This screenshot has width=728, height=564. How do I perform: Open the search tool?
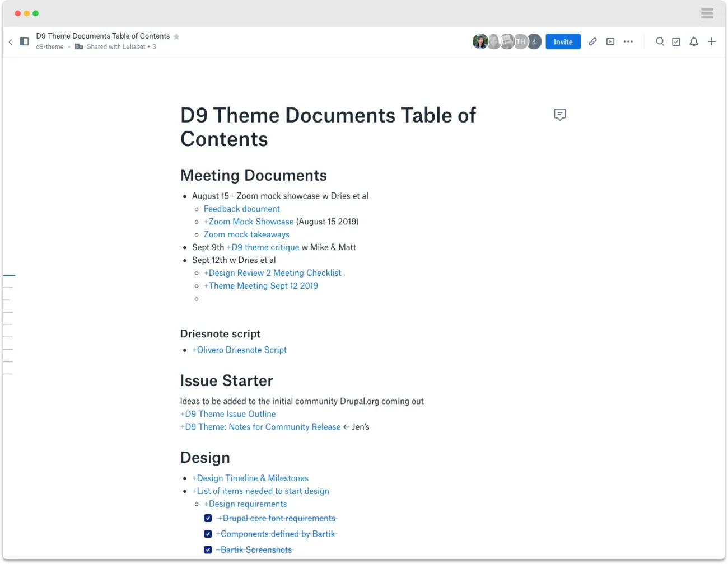coord(660,41)
